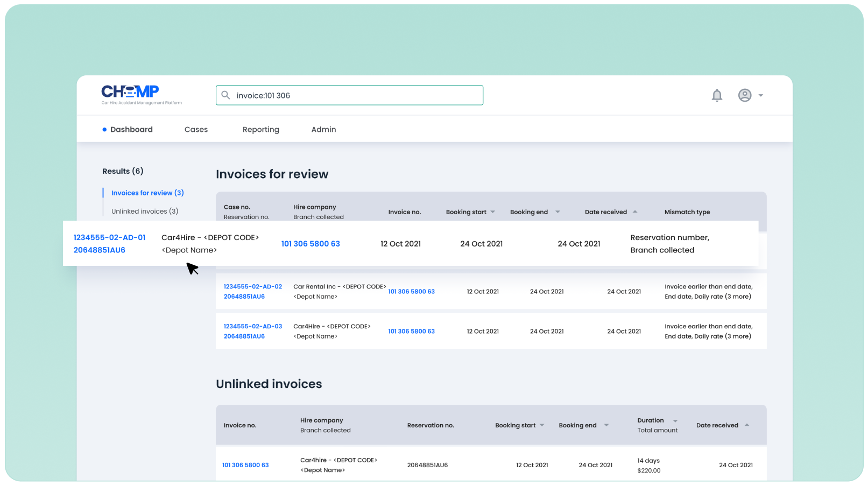Go to the Admin section

[323, 129]
